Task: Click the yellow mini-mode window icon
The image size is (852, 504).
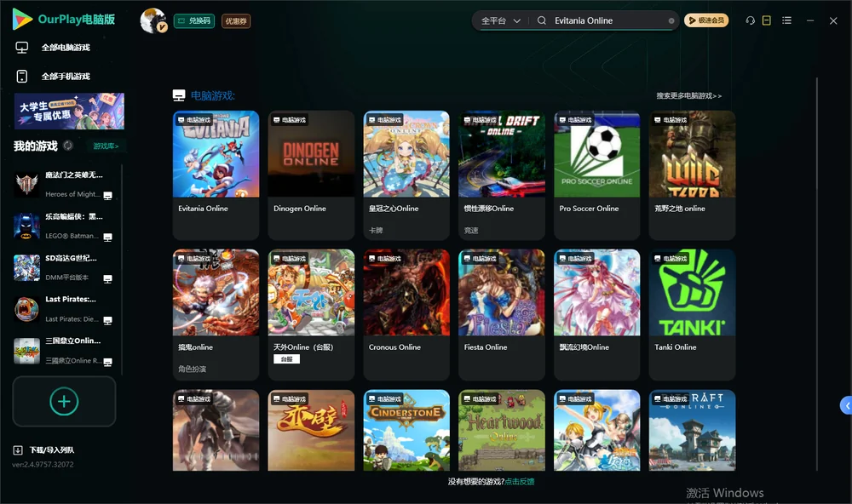Action: pyautogui.click(x=767, y=20)
